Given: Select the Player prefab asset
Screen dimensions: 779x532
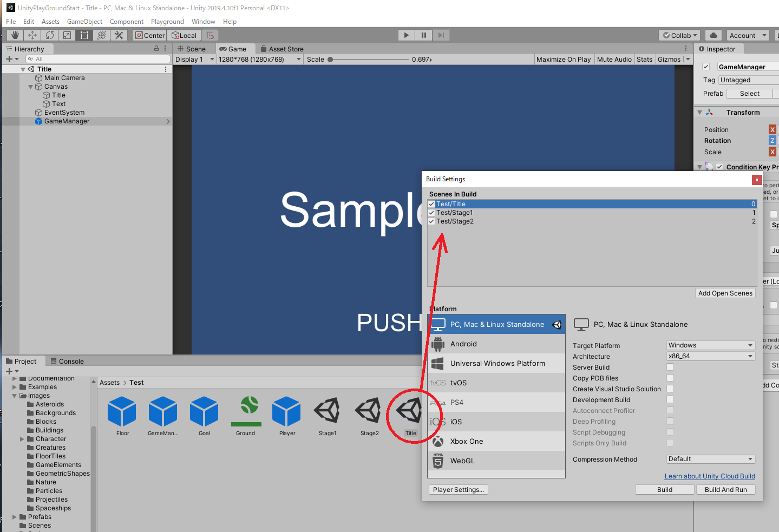Looking at the screenshot, I should (287, 416).
